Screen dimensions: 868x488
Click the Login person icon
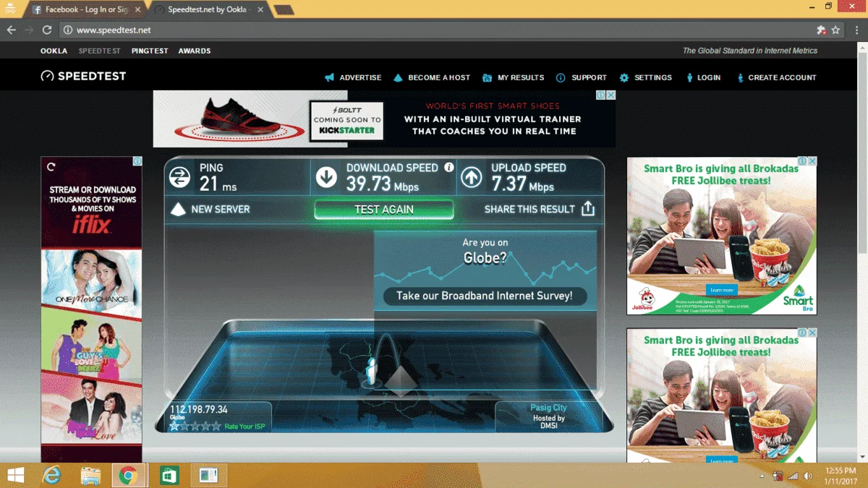coord(689,77)
